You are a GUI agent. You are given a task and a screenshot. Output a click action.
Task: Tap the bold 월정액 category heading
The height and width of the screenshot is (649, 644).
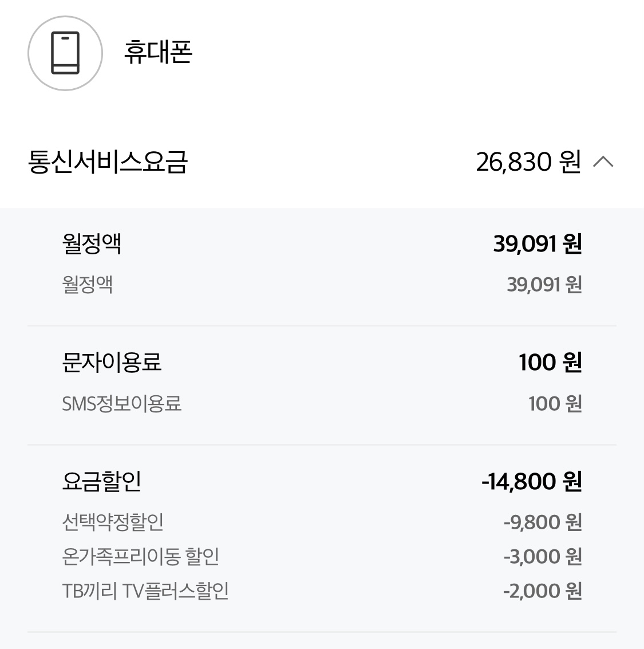click(92, 244)
